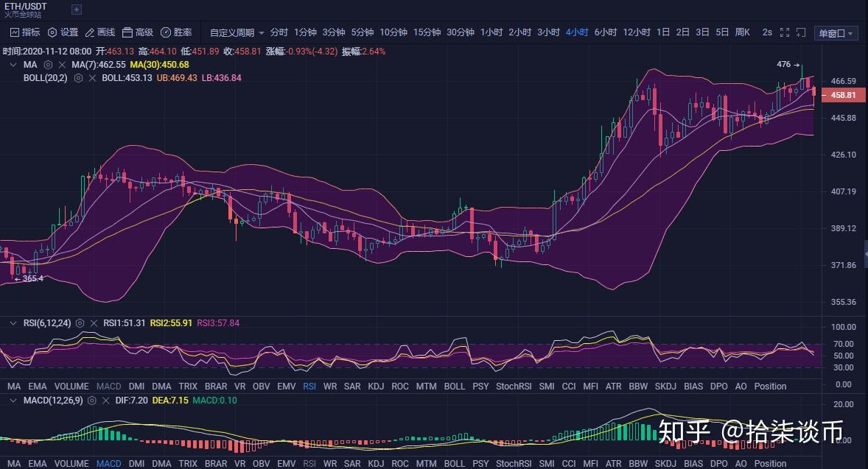Screen dimensions: 868x469
Task: Select the 2小时 interval
Action: [519, 32]
